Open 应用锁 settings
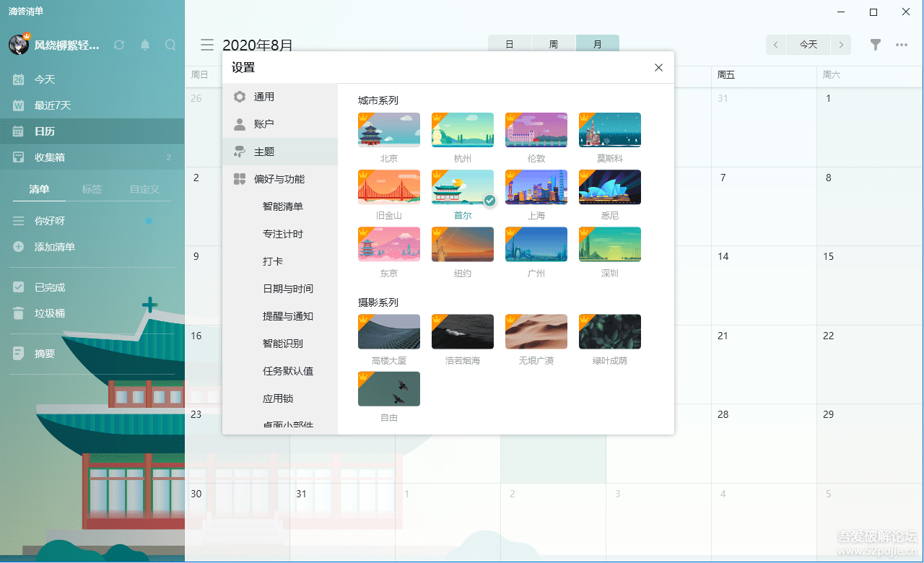 coord(280,398)
